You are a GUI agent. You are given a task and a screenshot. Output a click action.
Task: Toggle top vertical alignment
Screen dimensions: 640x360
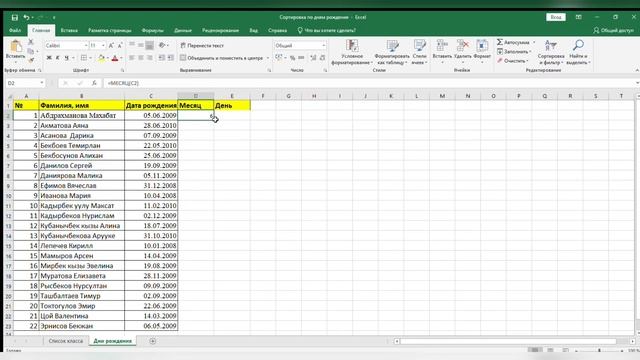(132, 45)
